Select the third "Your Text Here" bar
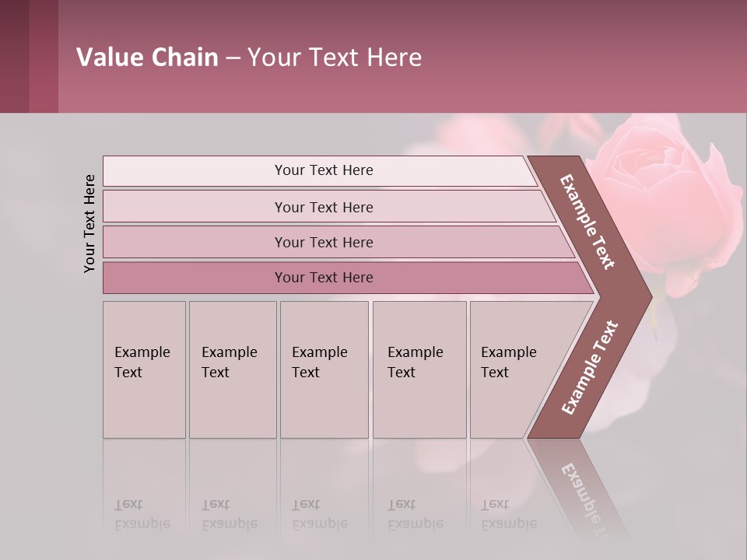This screenshot has width=747, height=560. 324,242
